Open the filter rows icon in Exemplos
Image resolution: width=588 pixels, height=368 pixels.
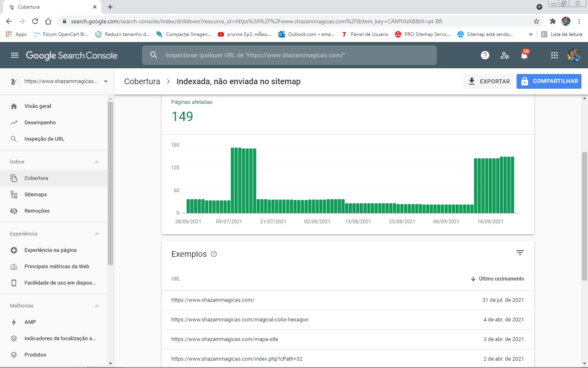pyautogui.click(x=520, y=253)
